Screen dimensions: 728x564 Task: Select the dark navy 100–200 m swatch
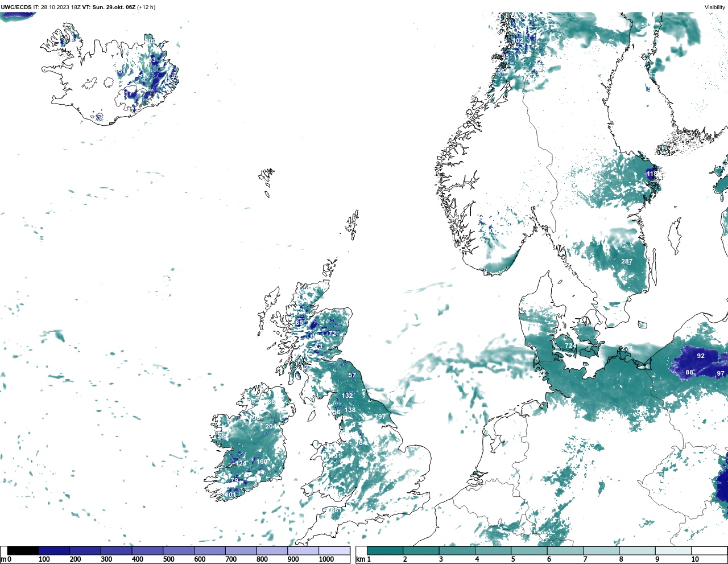(x=54, y=550)
